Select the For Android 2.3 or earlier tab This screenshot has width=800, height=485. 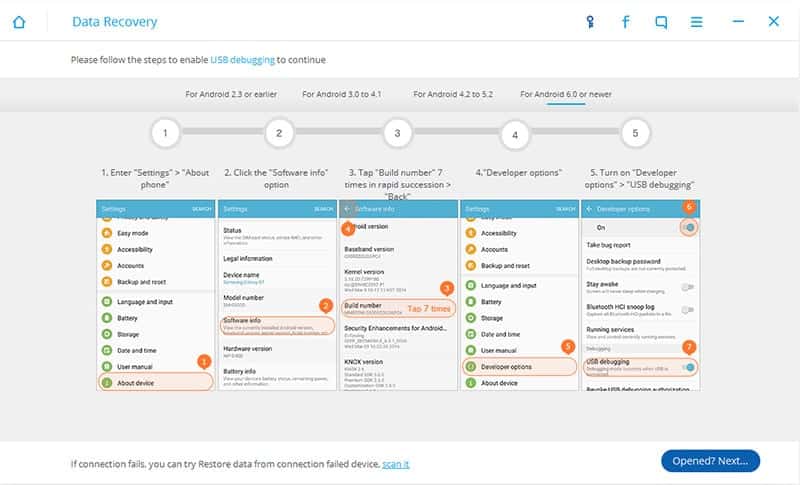tap(231, 94)
